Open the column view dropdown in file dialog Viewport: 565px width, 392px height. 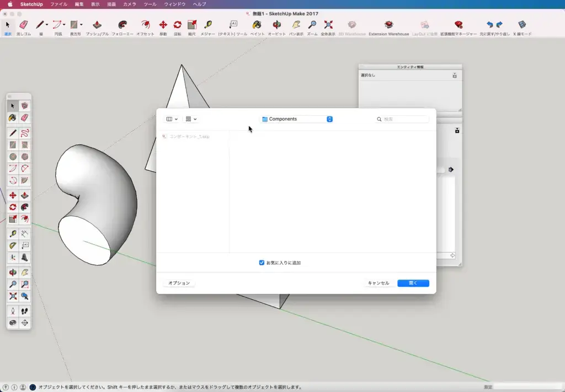pos(172,119)
